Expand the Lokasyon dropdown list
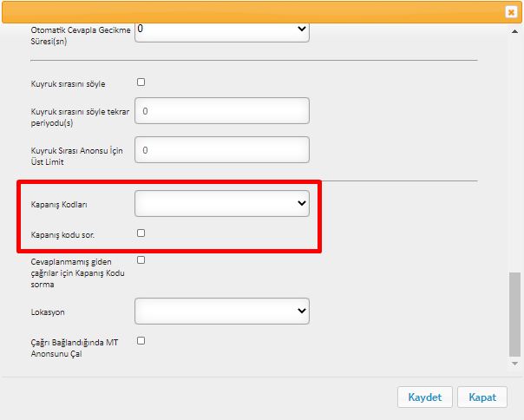Viewport: 524px width, 420px height. click(x=222, y=311)
